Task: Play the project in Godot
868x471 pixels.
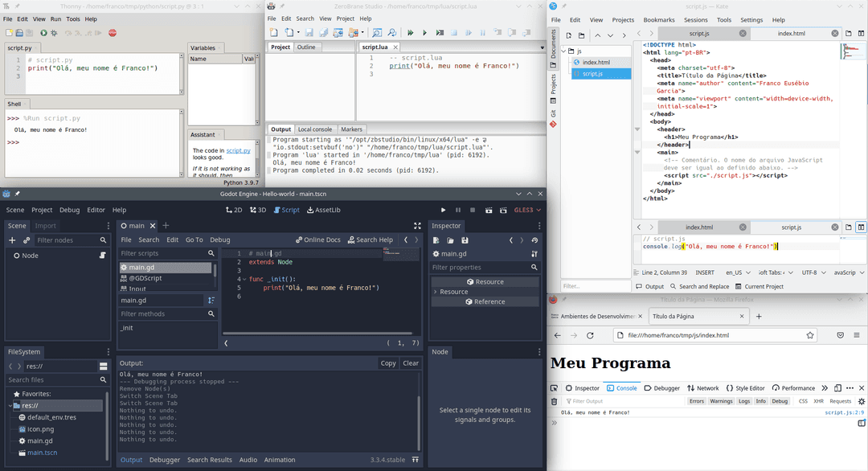Action: point(444,210)
